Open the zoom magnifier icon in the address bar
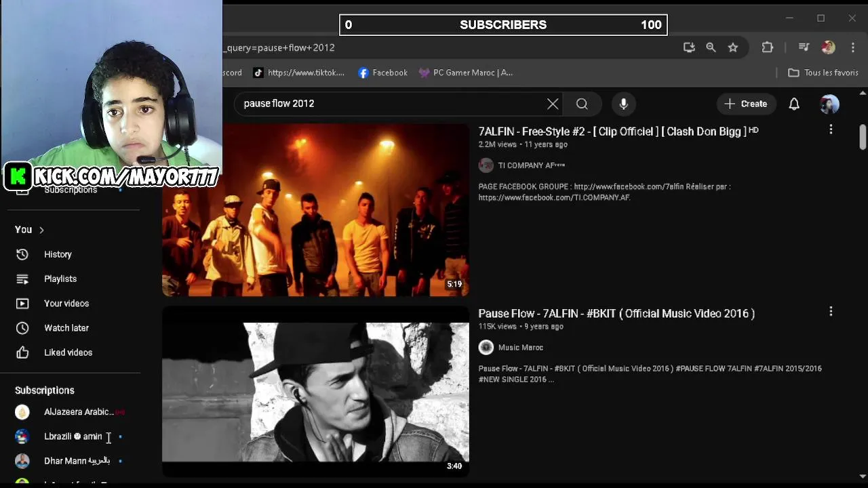 pyautogui.click(x=711, y=47)
